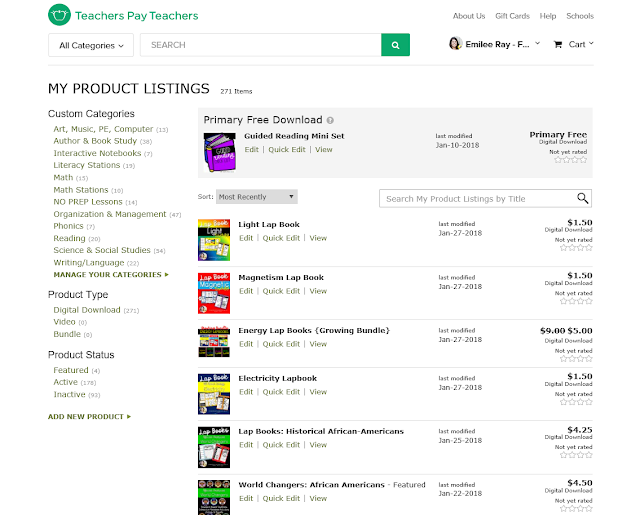Click Emilee Ray's profile avatar
640x515 pixels.
(455, 43)
